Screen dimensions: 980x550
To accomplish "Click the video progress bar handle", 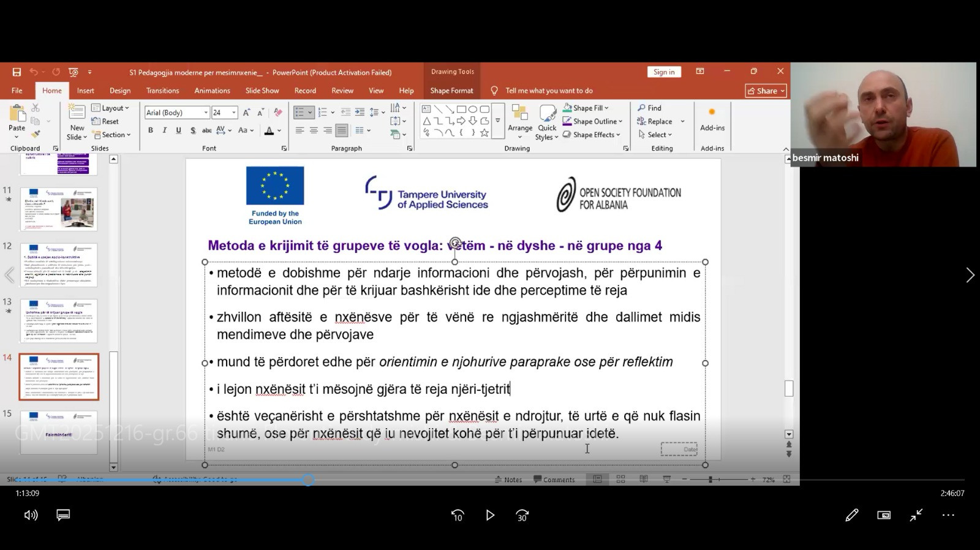I will (x=309, y=480).
